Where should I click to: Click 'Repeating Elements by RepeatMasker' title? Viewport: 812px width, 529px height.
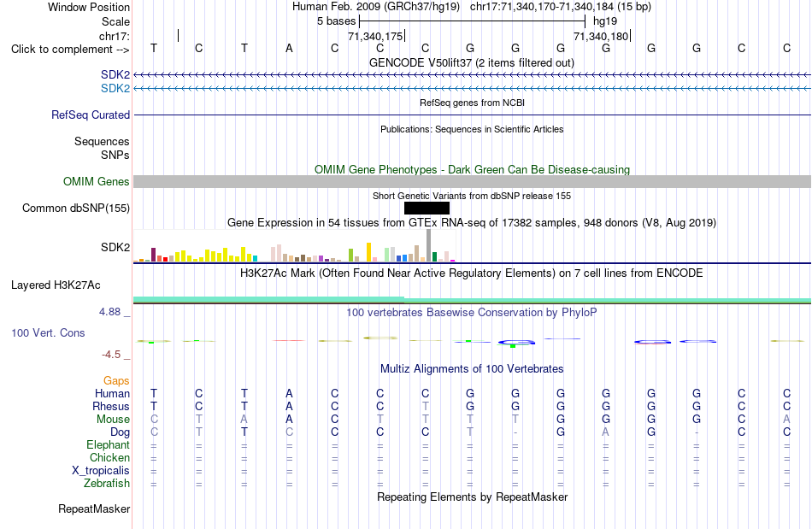472,497
